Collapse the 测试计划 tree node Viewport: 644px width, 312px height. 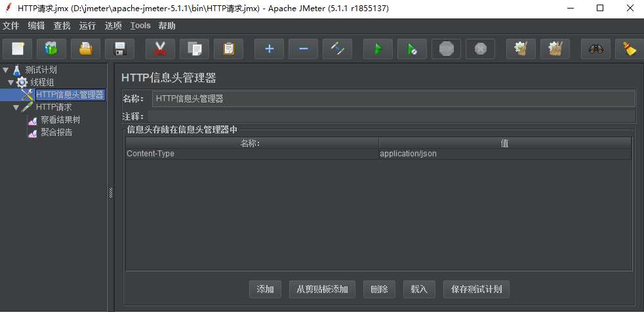(5, 70)
